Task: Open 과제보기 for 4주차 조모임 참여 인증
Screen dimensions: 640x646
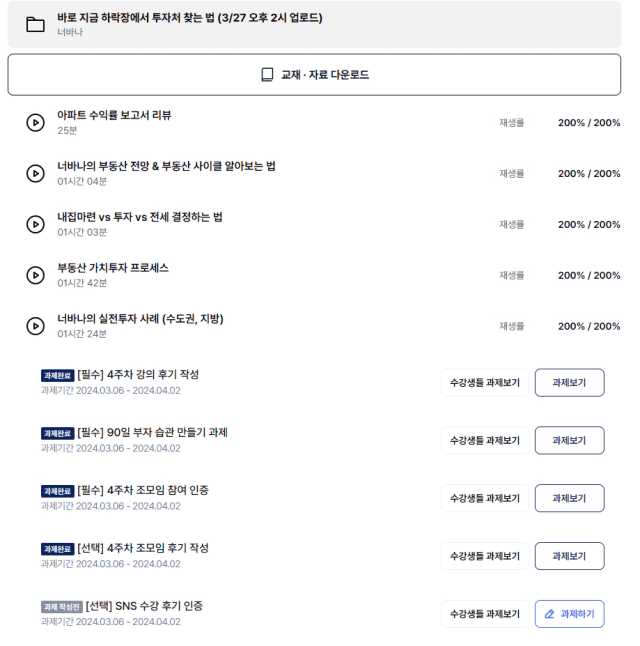Action: point(570,498)
